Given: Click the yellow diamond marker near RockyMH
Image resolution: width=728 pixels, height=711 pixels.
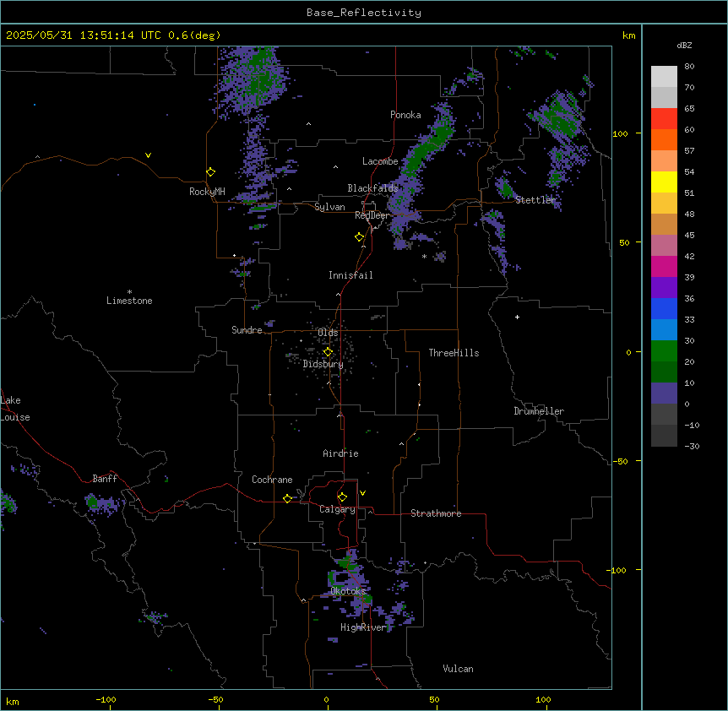Looking at the screenshot, I should (x=211, y=172).
